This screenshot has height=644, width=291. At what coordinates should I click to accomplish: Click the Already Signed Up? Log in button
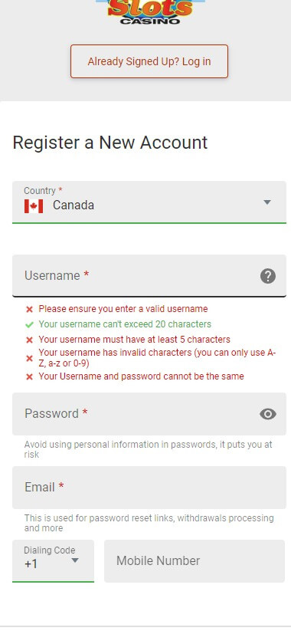click(x=149, y=61)
